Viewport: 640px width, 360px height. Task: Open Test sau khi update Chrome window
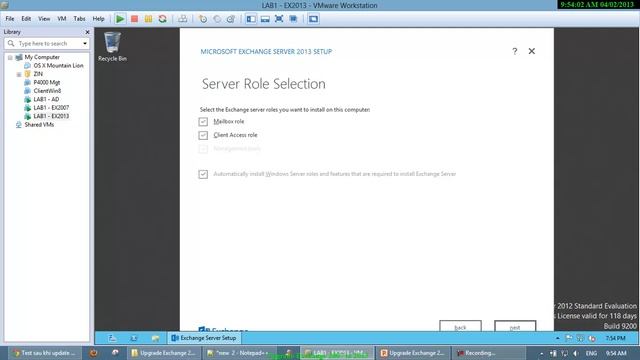[45, 353]
